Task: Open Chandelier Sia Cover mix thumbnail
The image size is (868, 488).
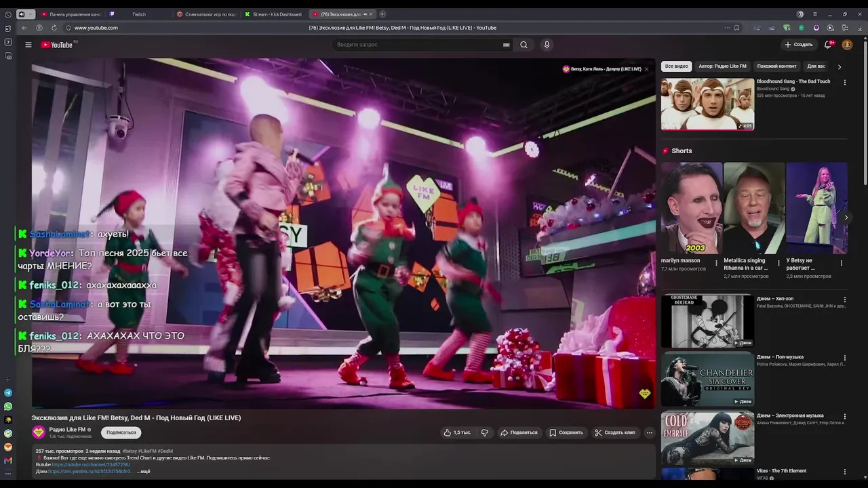Action: (x=707, y=380)
